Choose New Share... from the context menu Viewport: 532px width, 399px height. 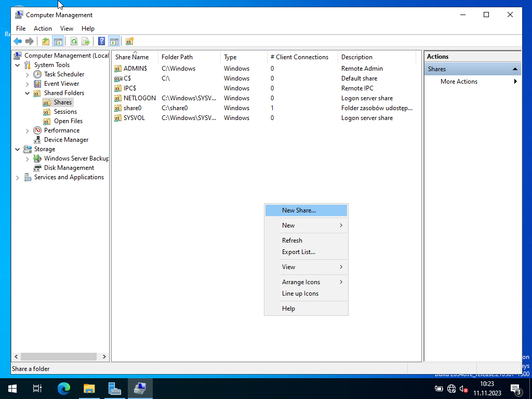point(299,210)
